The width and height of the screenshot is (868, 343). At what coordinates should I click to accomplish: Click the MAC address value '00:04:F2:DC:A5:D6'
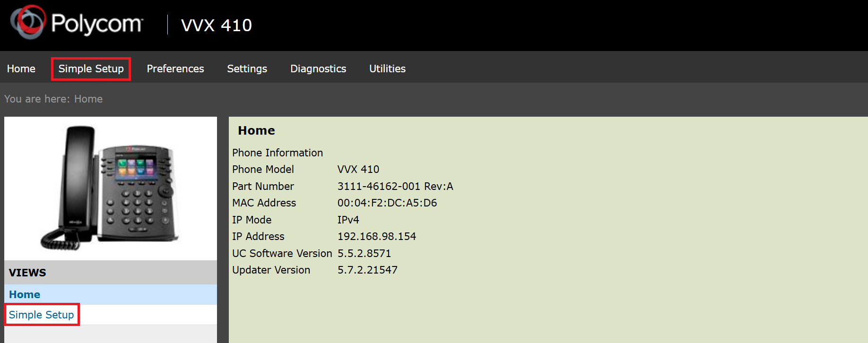pos(387,203)
